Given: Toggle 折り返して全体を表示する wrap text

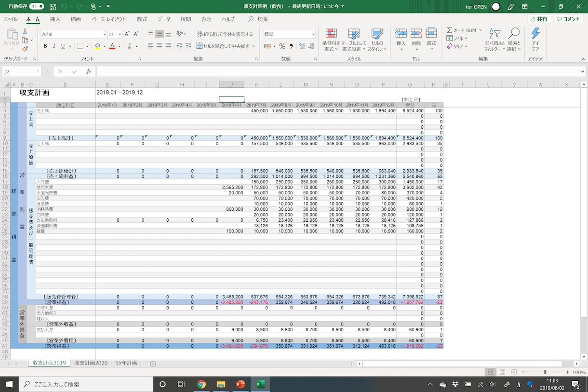Looking at the screenshot, I should [225, 34].
